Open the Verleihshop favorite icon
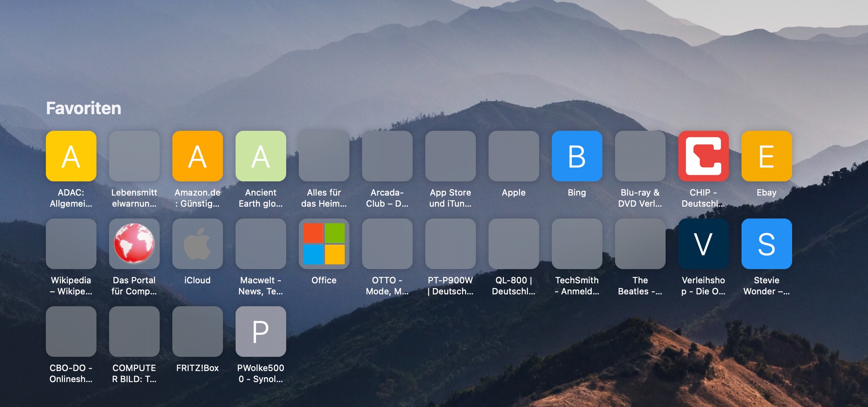This screenshot has height=407, width=868. 704,244
